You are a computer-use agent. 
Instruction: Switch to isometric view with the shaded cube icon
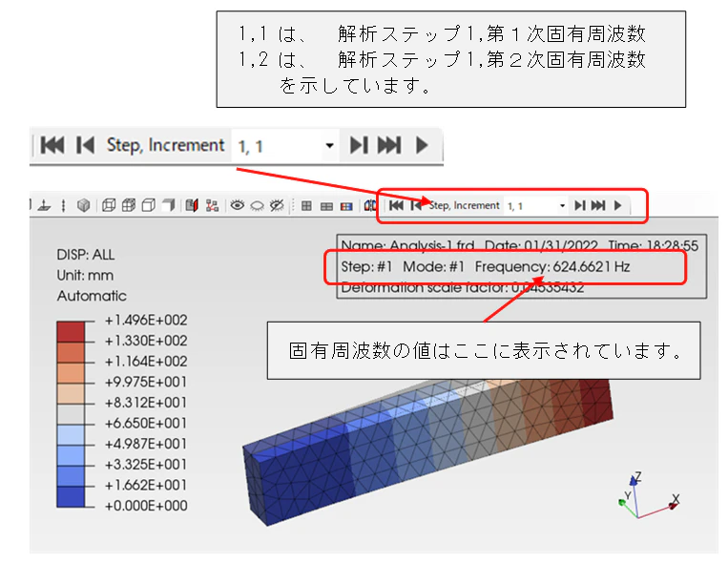[x=84, y=205]
